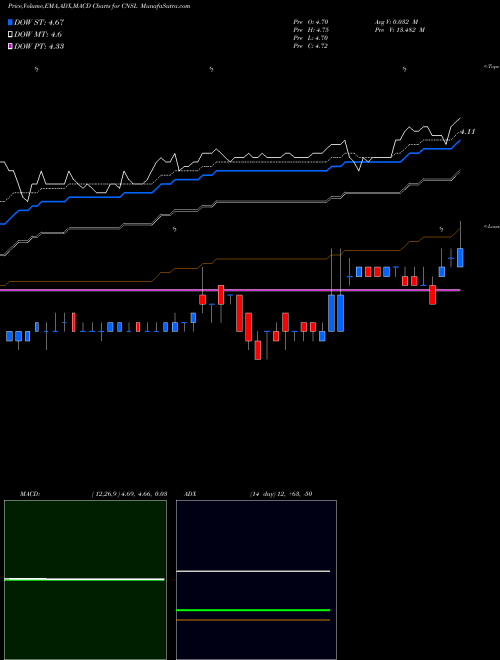Click the last blue candlestick on the right
The width and height of the screenshot is (500, 660).
coord(460,258)
